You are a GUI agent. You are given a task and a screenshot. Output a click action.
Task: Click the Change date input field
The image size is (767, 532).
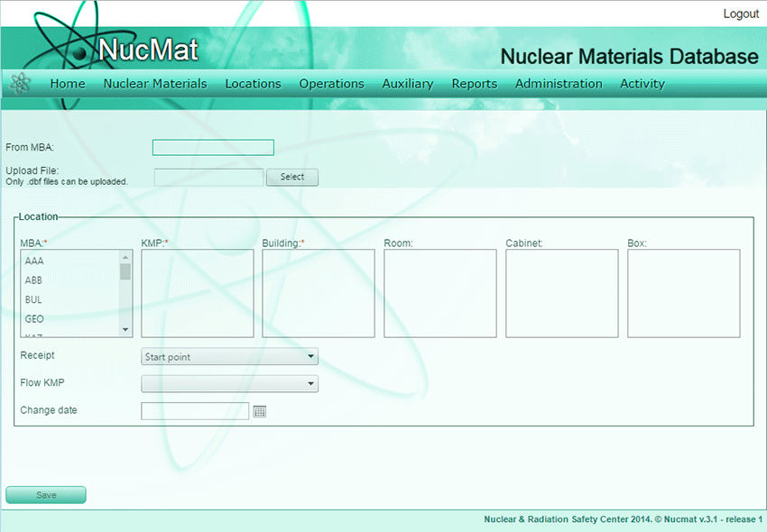click(x=195, y=411)
